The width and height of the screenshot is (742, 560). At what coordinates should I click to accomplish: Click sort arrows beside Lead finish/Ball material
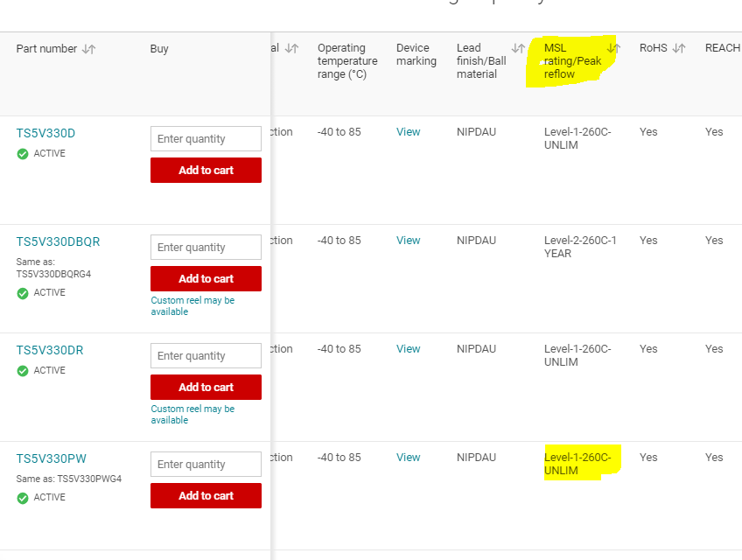click(519, 49)
